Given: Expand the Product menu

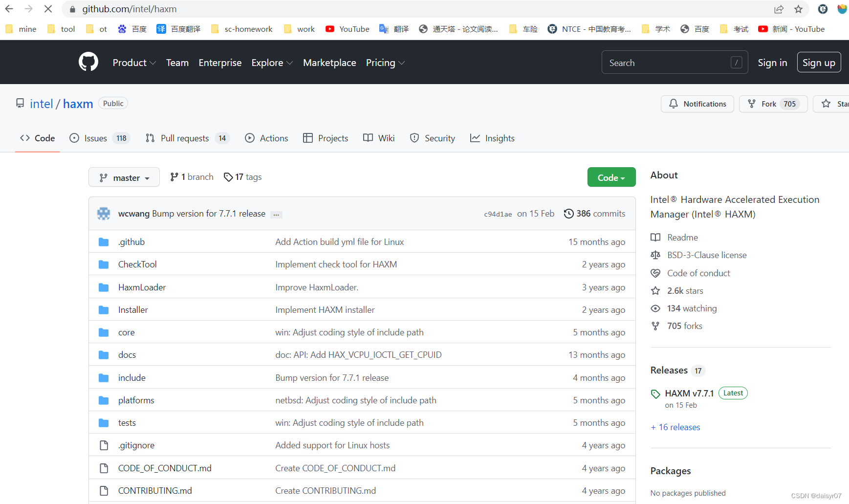Looking at the screenshot, I should (134, 63).
